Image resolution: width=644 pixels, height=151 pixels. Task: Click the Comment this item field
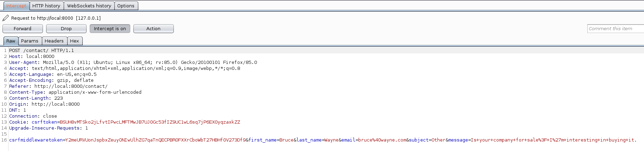click(615, 29)
